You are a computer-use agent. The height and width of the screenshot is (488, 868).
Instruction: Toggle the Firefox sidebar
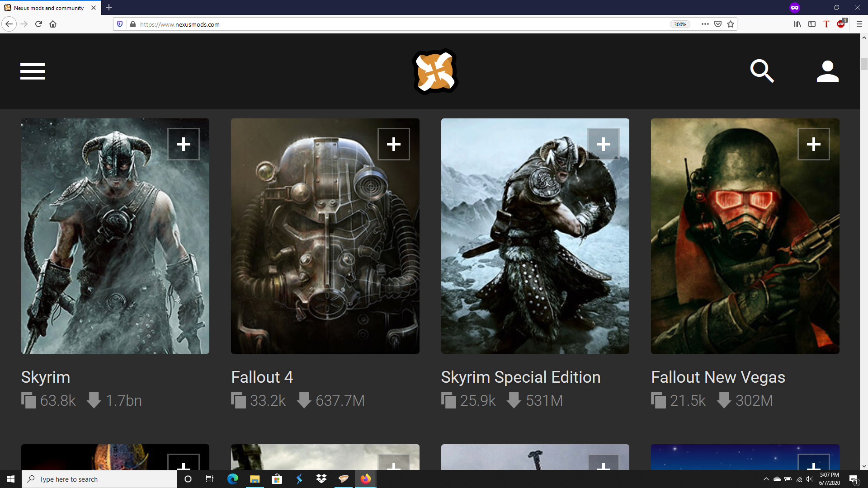tap(812, 24)
